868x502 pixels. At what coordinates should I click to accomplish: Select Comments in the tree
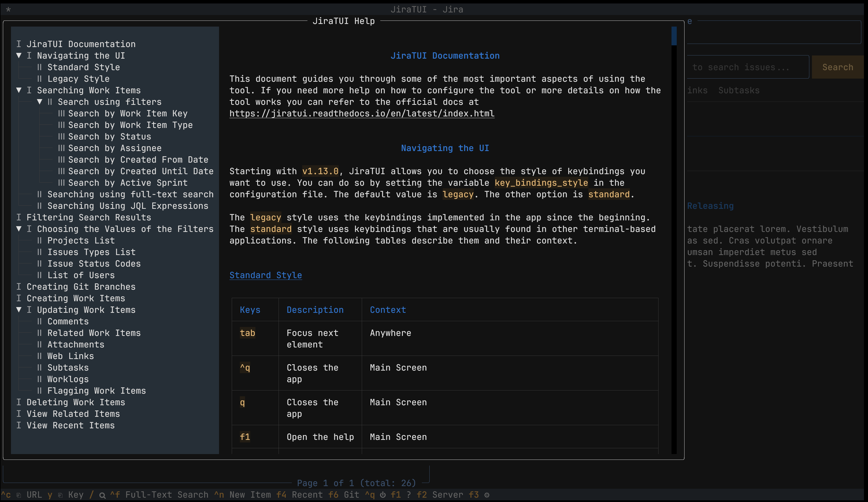pyautogui.click(x=68, y=321)
